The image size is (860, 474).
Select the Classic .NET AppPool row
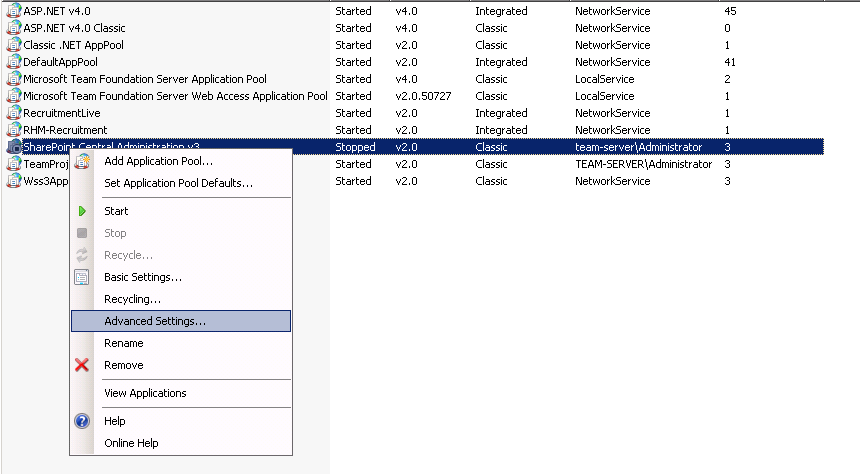[x=74, y=45]
